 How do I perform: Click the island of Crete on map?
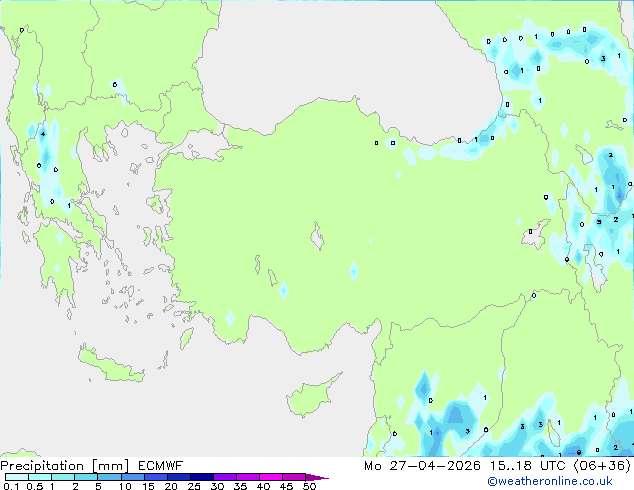coord(110,365)
